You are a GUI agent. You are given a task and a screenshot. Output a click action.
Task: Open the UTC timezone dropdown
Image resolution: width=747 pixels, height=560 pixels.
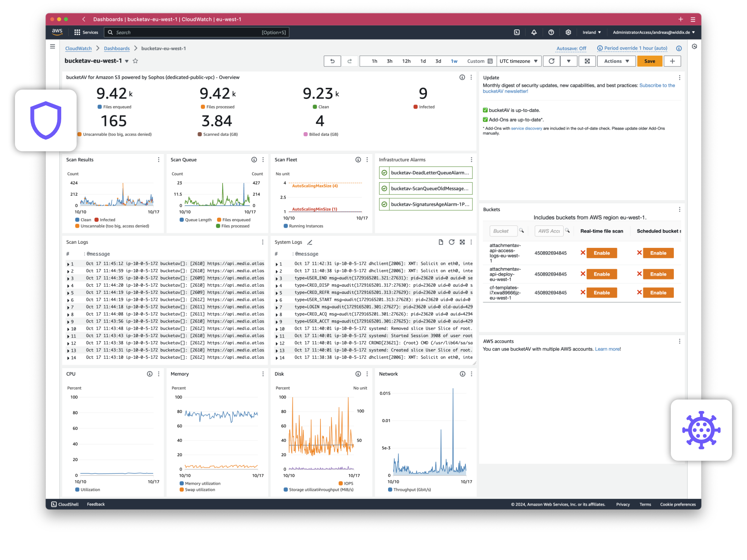tap(519, 61)
